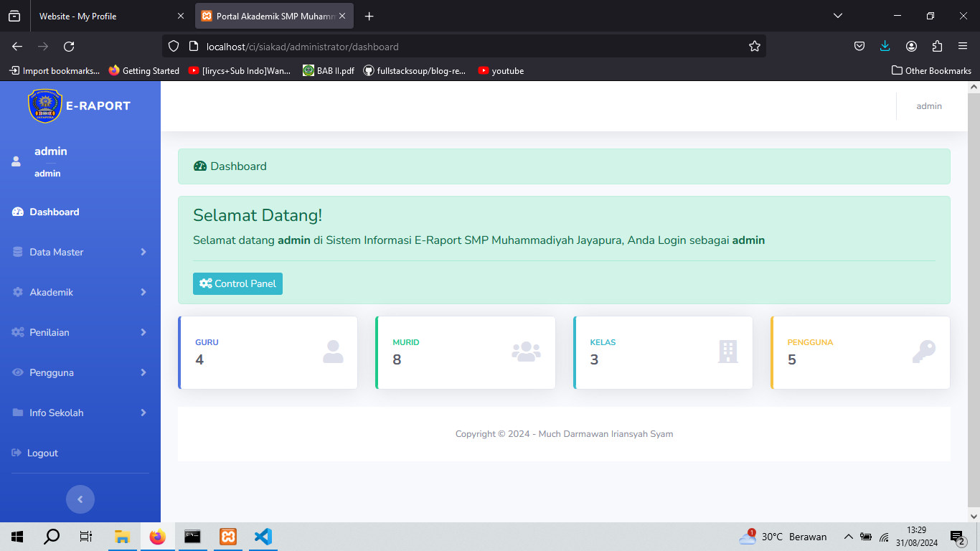Select the Data Master menu icon
The image size is (980, 551).
[16, 252]
